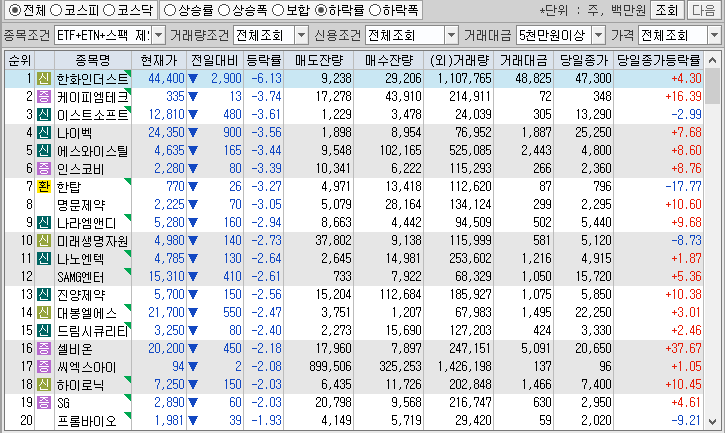Click the 다음 next button
The width and height of the screenshot is (725, 433).
[704, 10]
